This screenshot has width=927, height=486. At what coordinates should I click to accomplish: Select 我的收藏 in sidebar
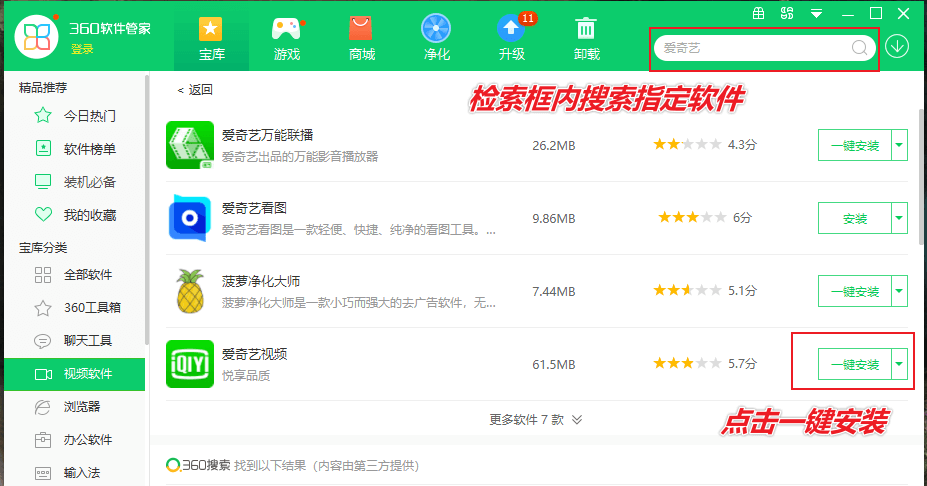tap(90, 215)
